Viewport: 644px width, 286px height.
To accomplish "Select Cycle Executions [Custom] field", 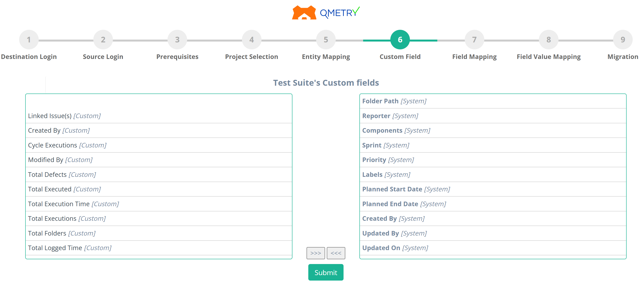I will [x=159, y=145].
